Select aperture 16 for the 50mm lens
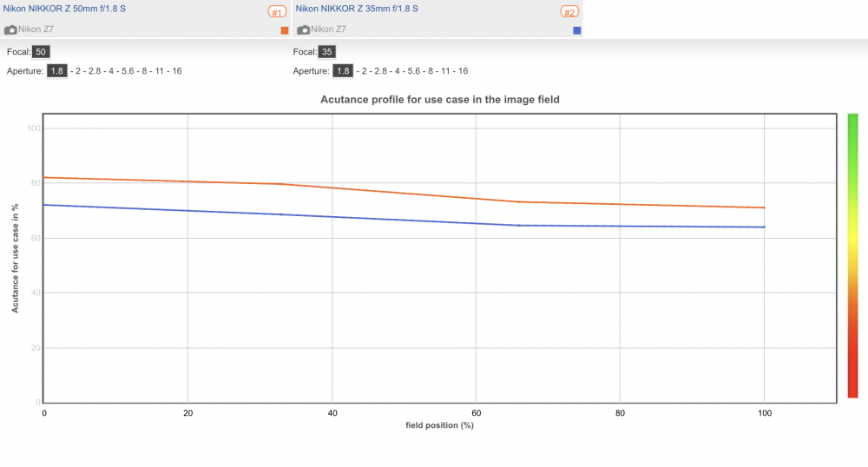The height and width of the screenshot is (467, 868). pos(176,71)
